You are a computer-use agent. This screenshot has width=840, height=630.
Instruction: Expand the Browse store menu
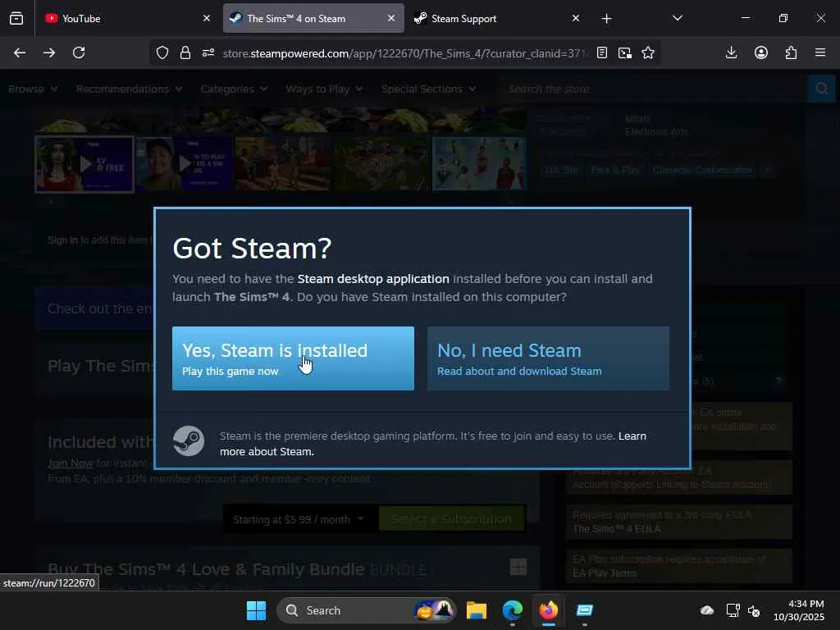[x=33, y=89]
